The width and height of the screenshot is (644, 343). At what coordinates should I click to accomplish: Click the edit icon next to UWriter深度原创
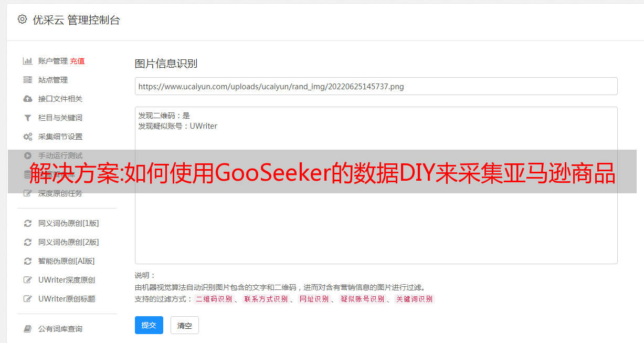coord(28,280)
